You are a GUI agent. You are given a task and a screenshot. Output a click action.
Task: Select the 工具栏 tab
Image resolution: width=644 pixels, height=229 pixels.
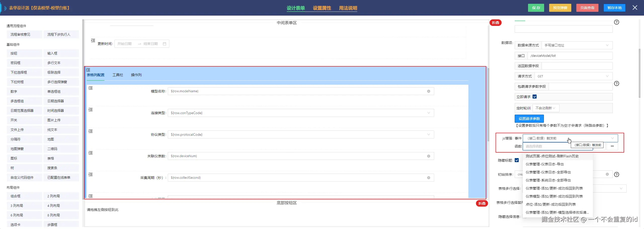[118, 75]
